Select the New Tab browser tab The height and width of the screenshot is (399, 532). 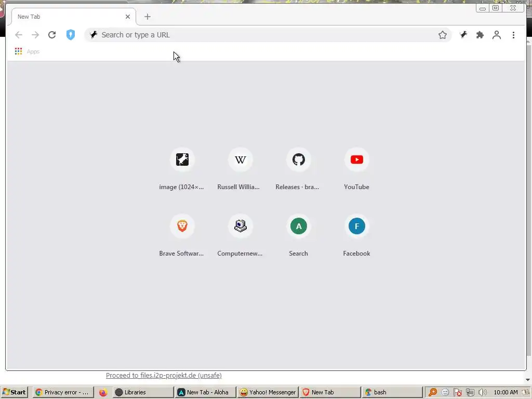[73, 17]
